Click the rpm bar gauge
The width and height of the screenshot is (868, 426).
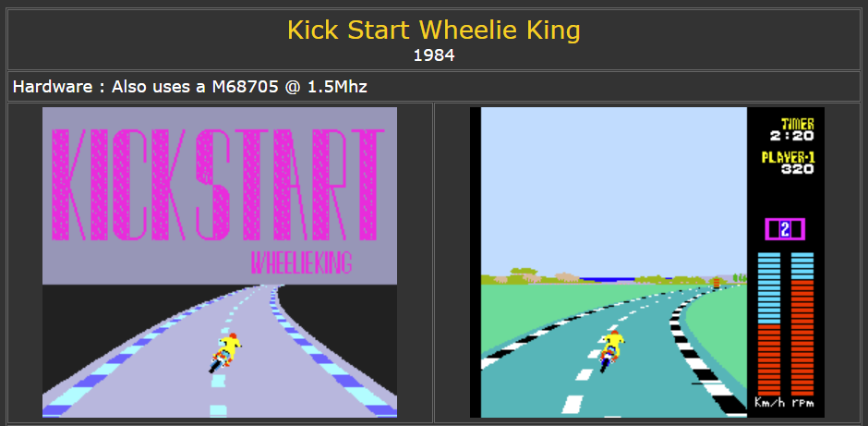point(802,324)
